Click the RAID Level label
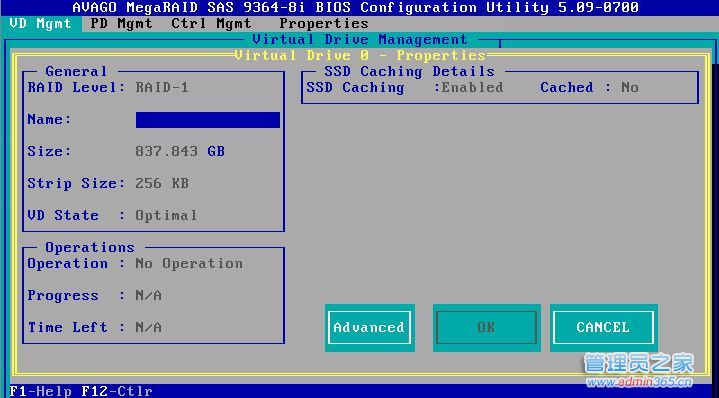Screen dimensions: 719x398 click(x=76, y=88)
